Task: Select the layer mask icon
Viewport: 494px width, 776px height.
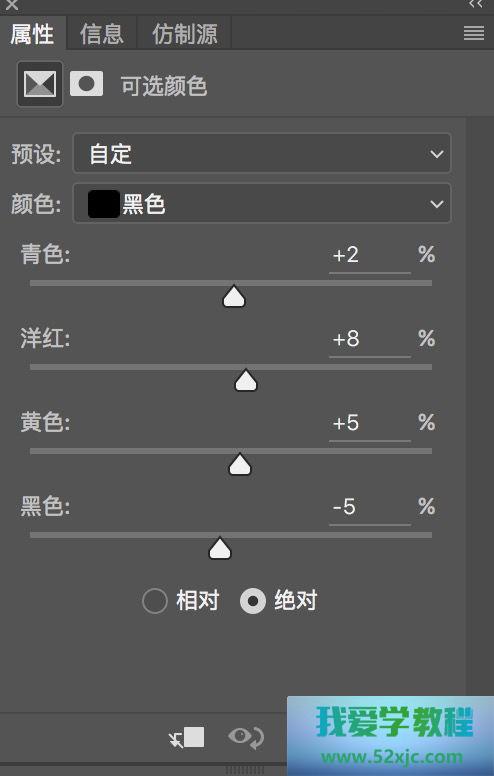Action: tap(87, 84)
